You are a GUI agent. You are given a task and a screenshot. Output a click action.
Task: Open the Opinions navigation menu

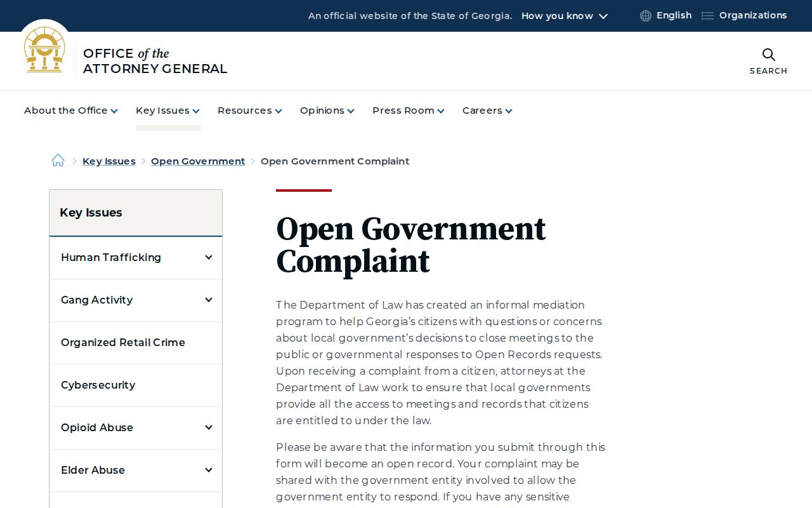[327, 110]
